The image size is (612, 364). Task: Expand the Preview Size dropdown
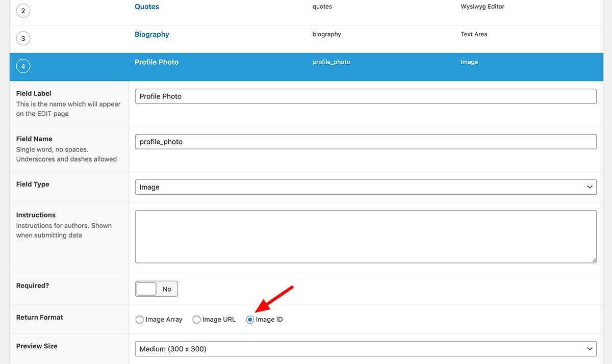[365, 349]
